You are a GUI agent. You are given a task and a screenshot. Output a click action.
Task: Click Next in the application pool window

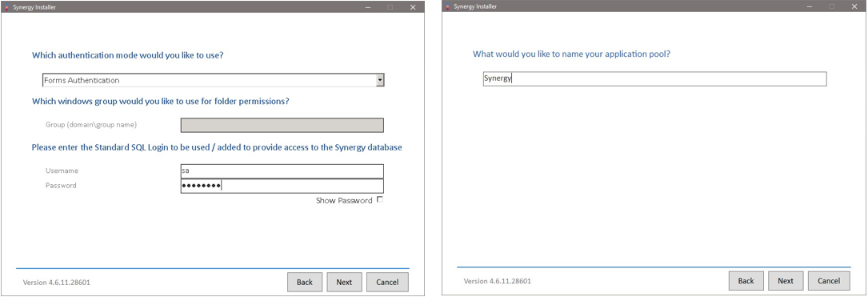786,281
